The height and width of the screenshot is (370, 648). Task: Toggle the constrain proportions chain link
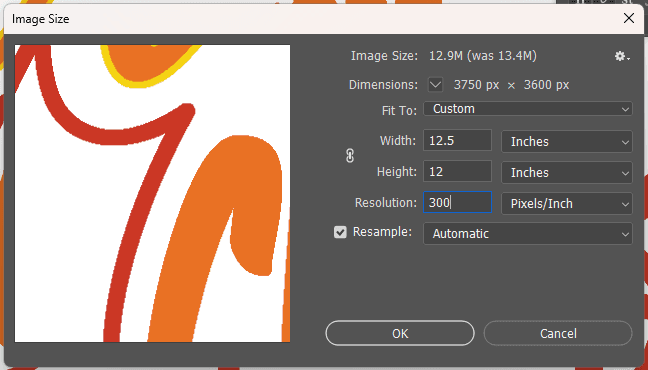(350, 156)
